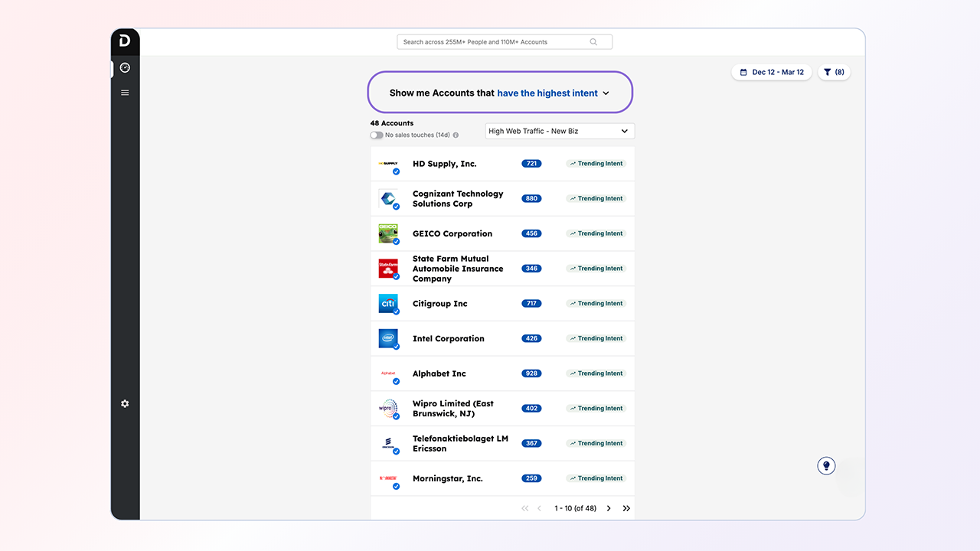The width and height of the screenshot is (980, 551).
Task: Click Trending Intent tag for Wipro
Action: coord(596,409)
